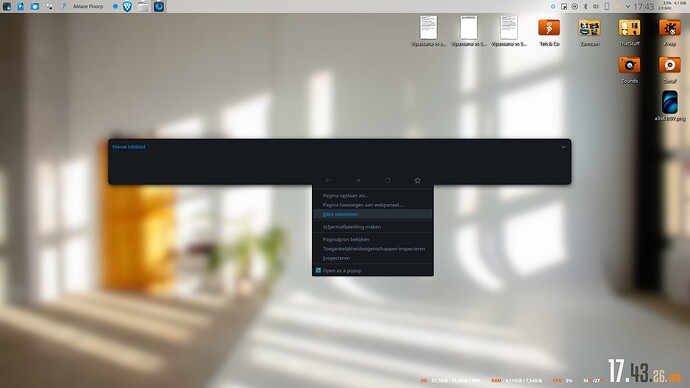Click the "Ablaze Floorp" window title in the panel

(88, 7)
